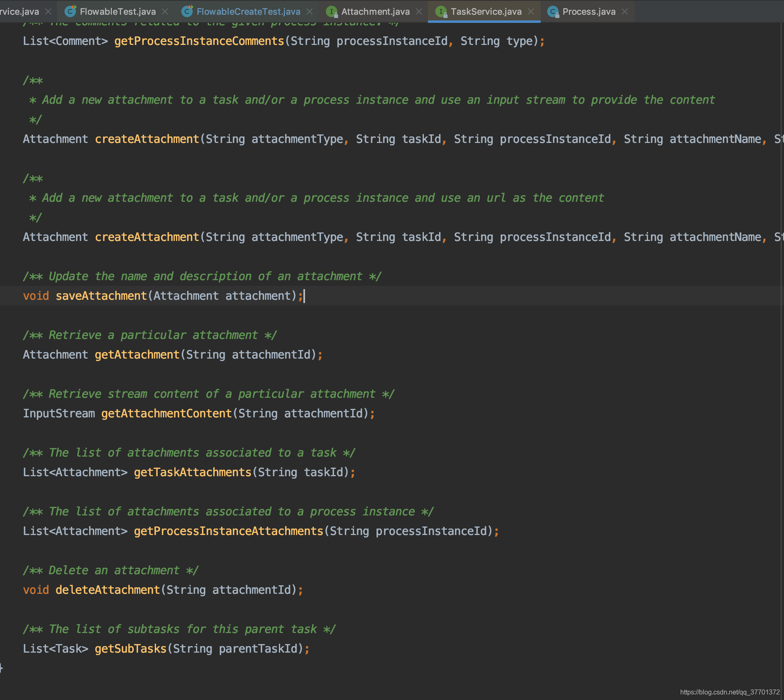This screenshot has height=700, width=784.
Task: Close the TaskService.java tab
Action: click(531, 11)
